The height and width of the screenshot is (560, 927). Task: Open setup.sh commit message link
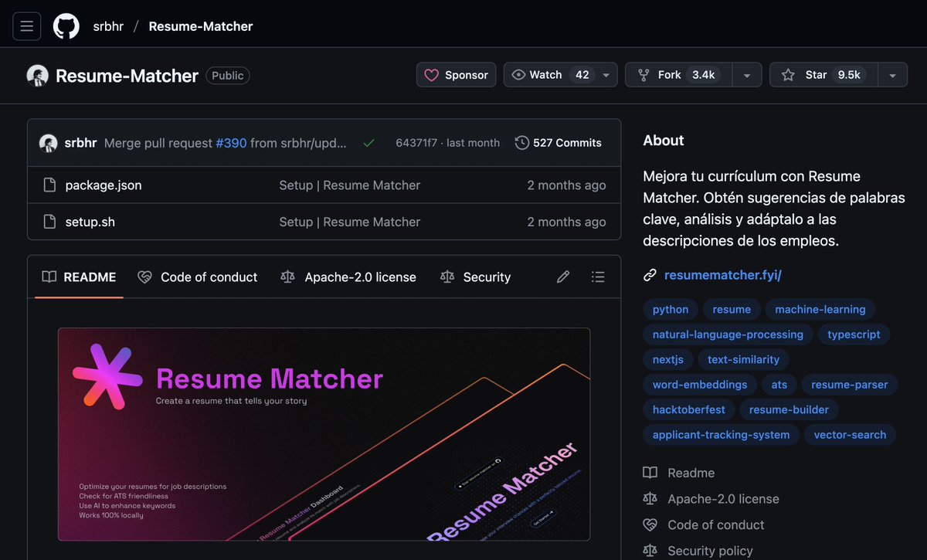[x=350, y=222]
